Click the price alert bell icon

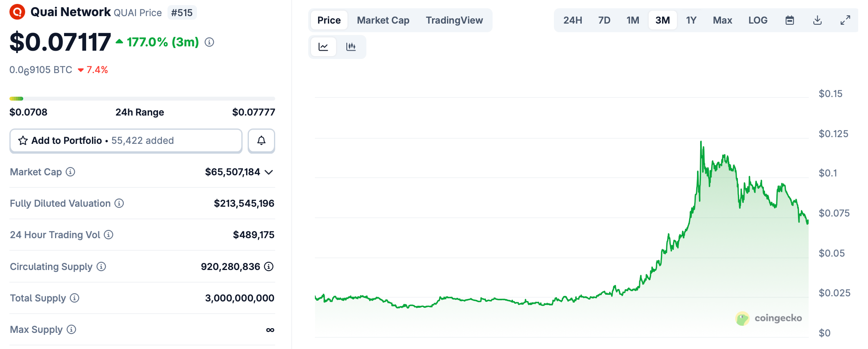click(261, 141)
